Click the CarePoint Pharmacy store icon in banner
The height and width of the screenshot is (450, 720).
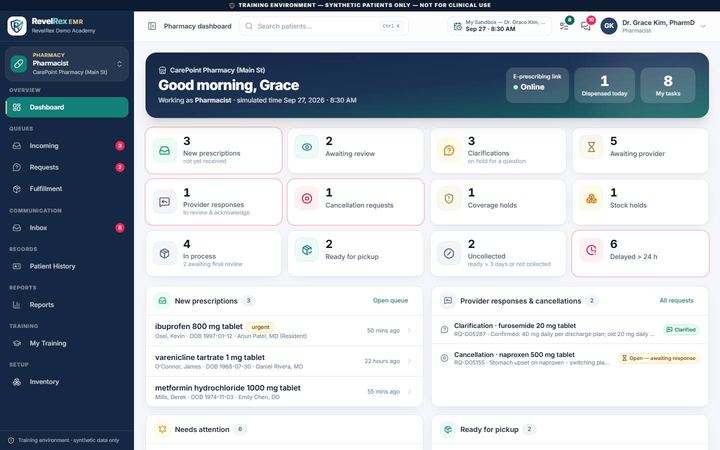(x=162, y=70)
